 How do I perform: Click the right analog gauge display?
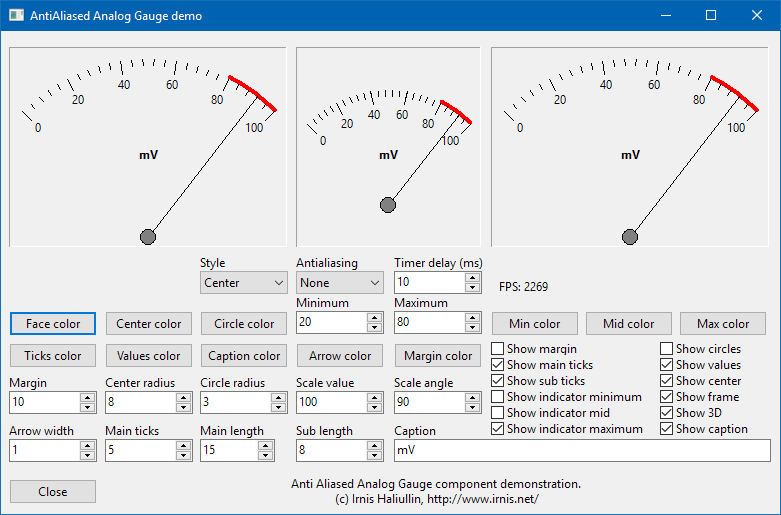630,147
